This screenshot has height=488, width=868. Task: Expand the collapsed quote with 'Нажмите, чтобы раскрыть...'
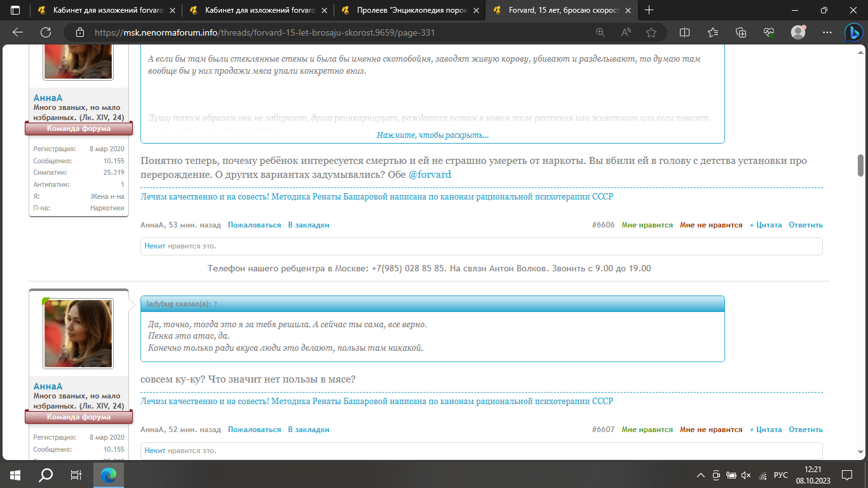pos(432,135)
